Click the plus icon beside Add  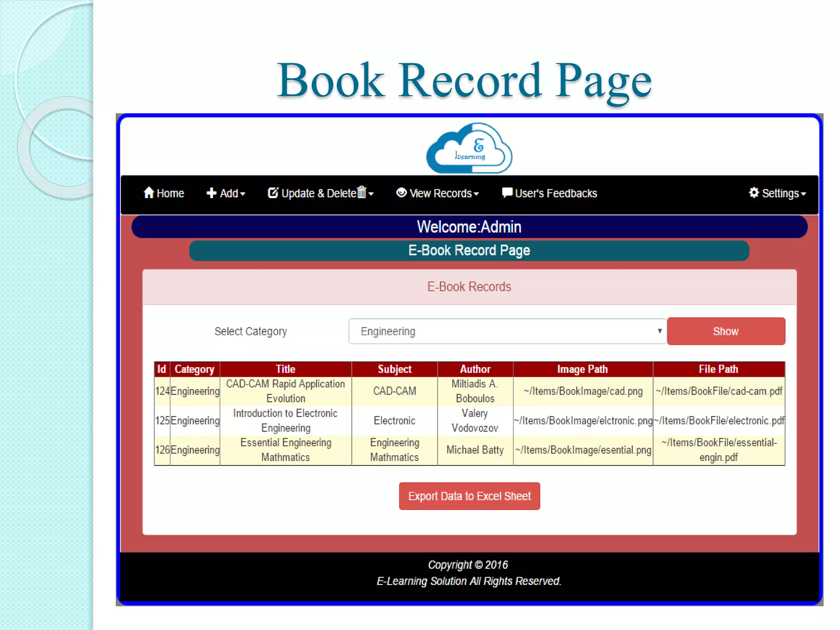click(211, 193)
